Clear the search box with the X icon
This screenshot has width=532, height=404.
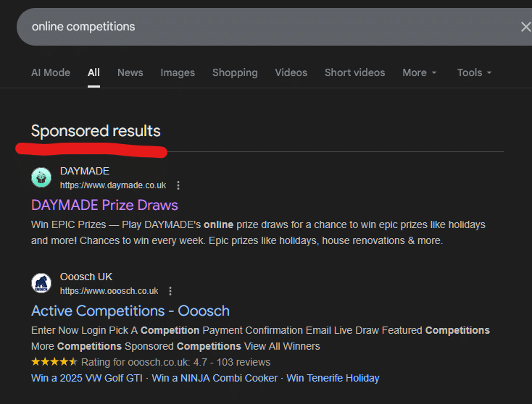pyautogui.click(x=526, y=27)
